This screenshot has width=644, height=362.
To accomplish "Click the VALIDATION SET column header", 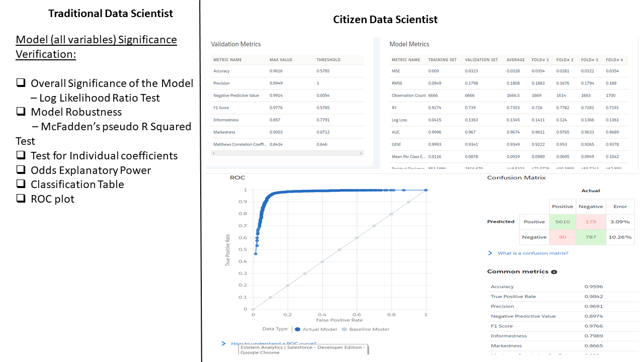I will (481, 60).
